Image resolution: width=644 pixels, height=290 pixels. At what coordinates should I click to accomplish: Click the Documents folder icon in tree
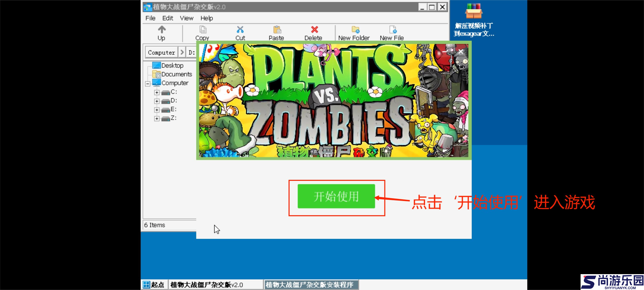156,74
